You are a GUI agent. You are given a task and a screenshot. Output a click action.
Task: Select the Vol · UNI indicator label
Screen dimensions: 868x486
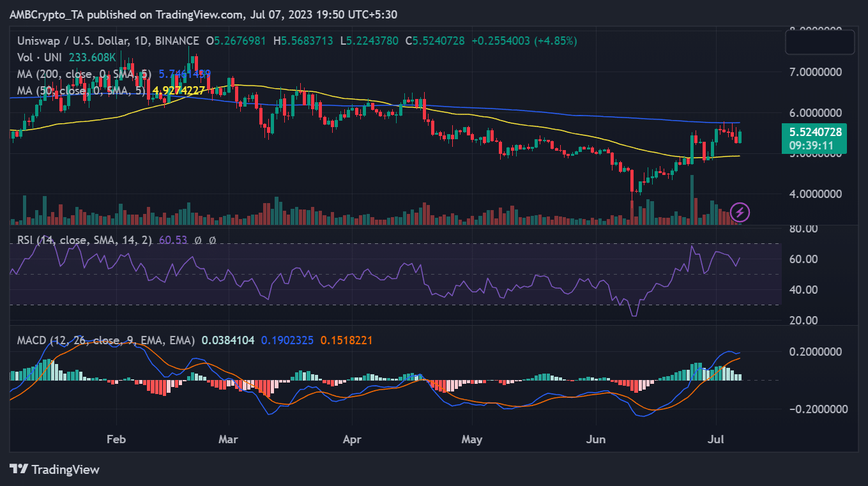click(40, 57)
